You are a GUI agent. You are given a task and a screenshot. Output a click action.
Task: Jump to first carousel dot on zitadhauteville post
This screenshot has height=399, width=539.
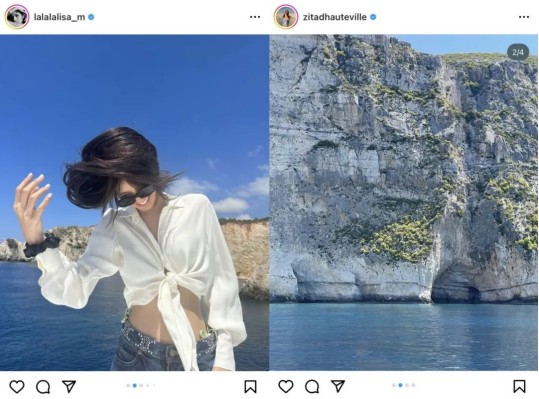tap(394, 385)
